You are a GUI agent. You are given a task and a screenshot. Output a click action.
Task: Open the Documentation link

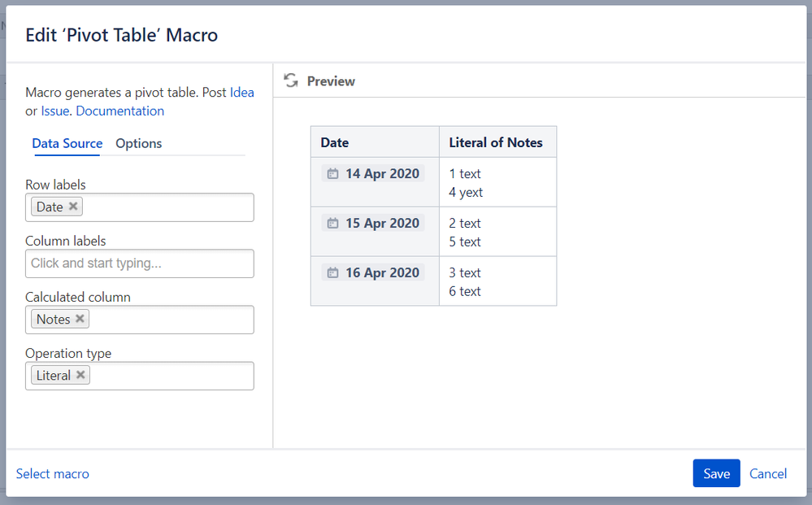pos(120,111)
